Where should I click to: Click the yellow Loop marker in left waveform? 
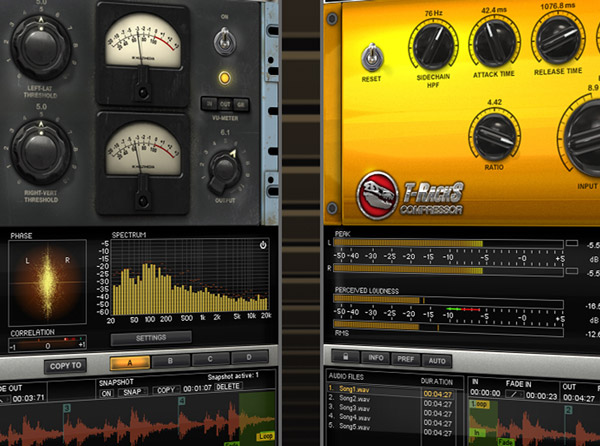(x=265, y=436)
